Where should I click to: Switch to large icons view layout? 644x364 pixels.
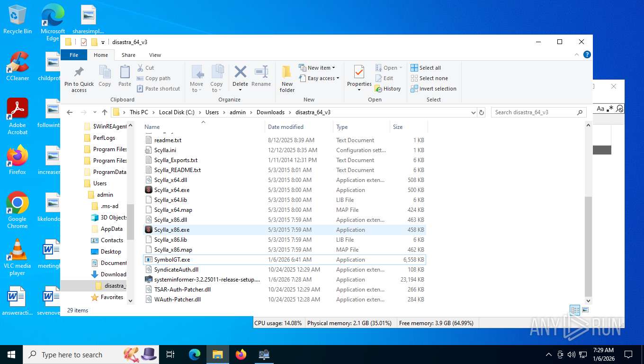pos(585,310)
